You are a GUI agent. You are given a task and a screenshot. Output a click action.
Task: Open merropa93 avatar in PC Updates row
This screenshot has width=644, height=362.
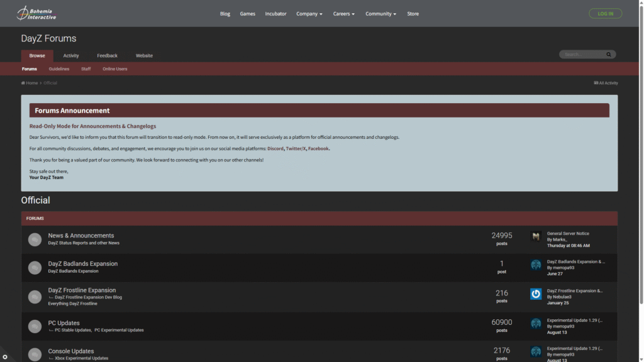pos(536,324)
